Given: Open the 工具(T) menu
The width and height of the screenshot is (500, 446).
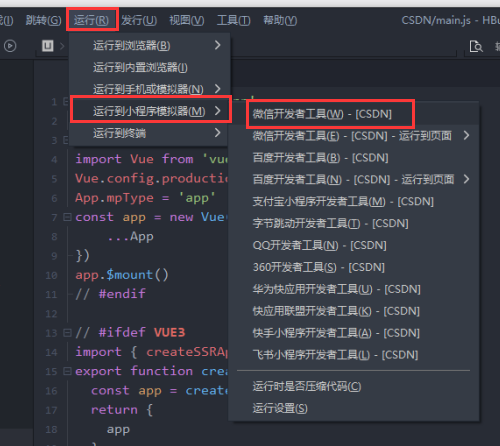Looking at the screenshot, I should click(233, 20).
